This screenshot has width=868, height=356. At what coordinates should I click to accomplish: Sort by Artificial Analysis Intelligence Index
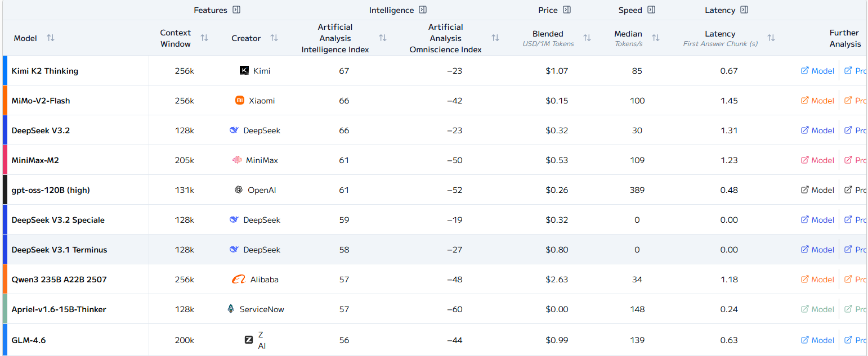pos(383,38)
